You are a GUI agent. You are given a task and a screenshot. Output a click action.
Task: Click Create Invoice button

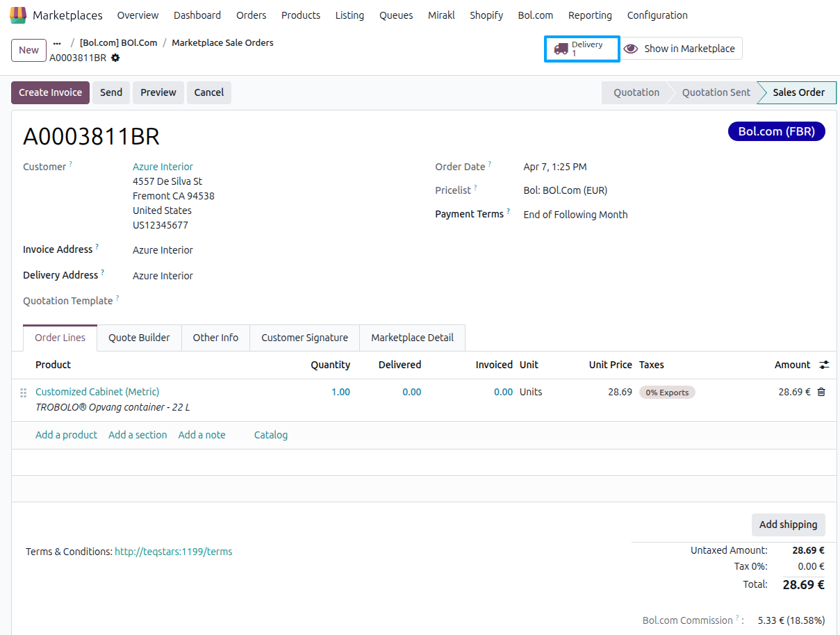pyautogui.click(x=50, y=92)
